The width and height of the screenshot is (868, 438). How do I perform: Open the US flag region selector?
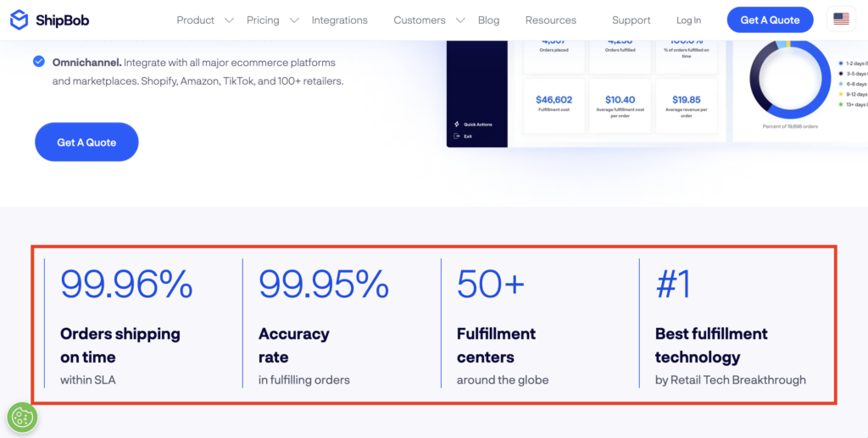pos(841,19)
